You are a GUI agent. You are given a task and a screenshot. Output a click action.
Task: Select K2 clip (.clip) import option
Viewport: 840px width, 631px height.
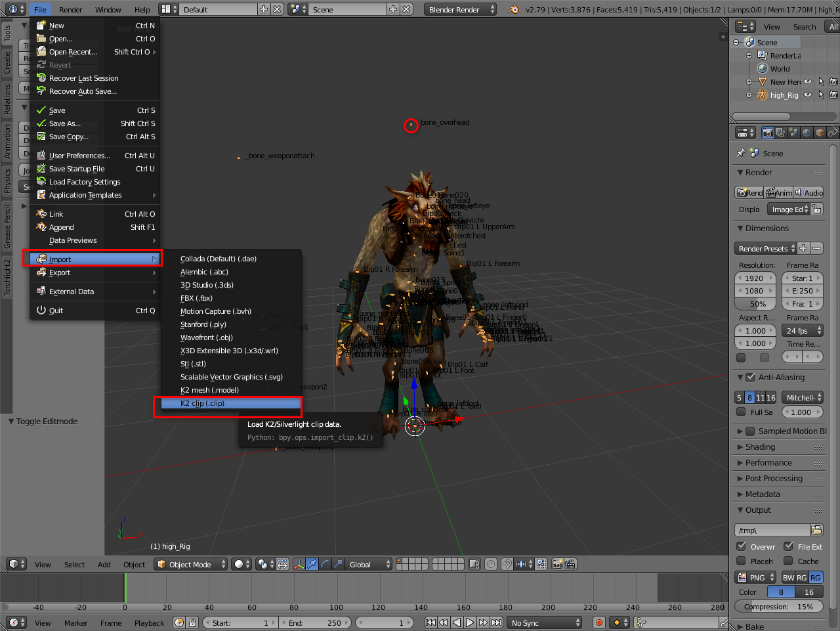203,403
